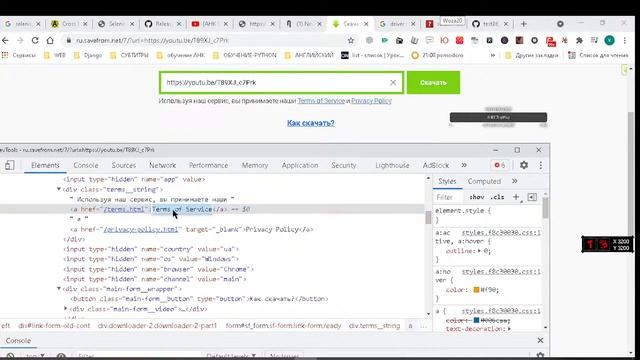Switch to the Google driver tab

(x=397, y=24)
